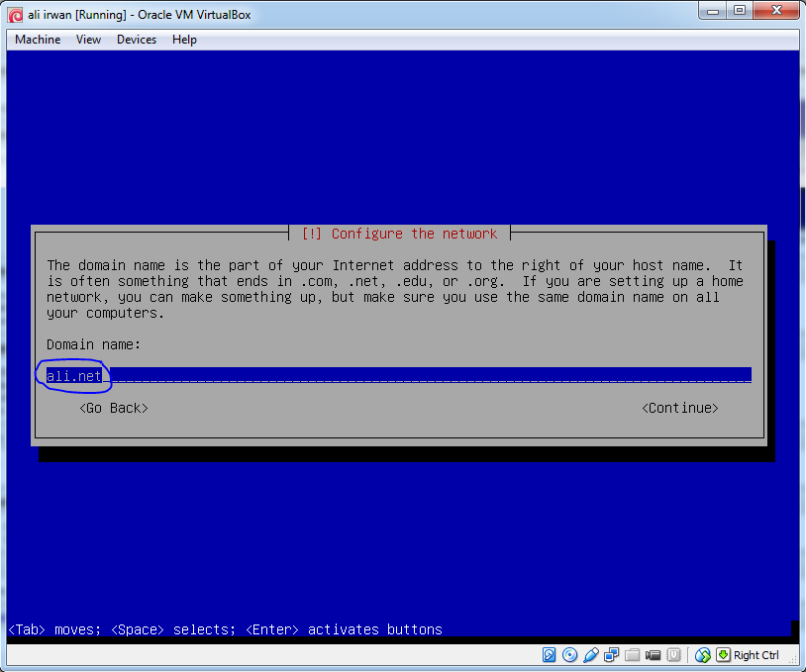Image resolution: width=806 pixels, height=672 pixels.
Task: Click the Domain name input field
Action: click(399, 375)
